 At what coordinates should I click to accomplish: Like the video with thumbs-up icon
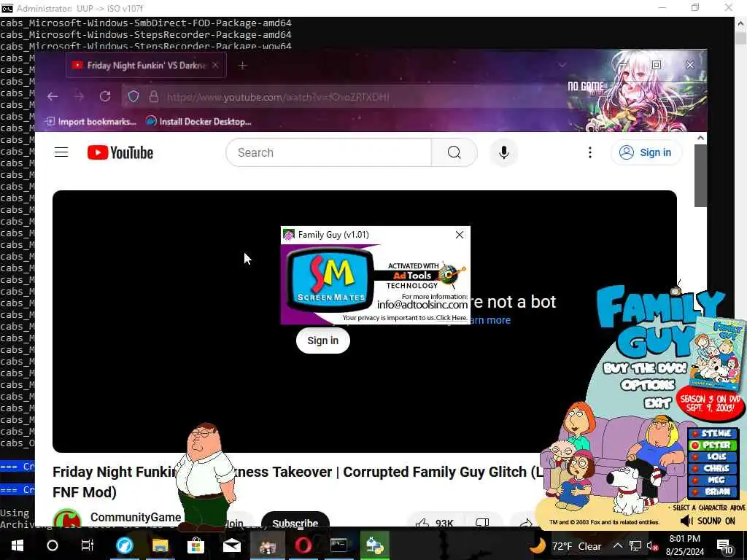point(422,523)
